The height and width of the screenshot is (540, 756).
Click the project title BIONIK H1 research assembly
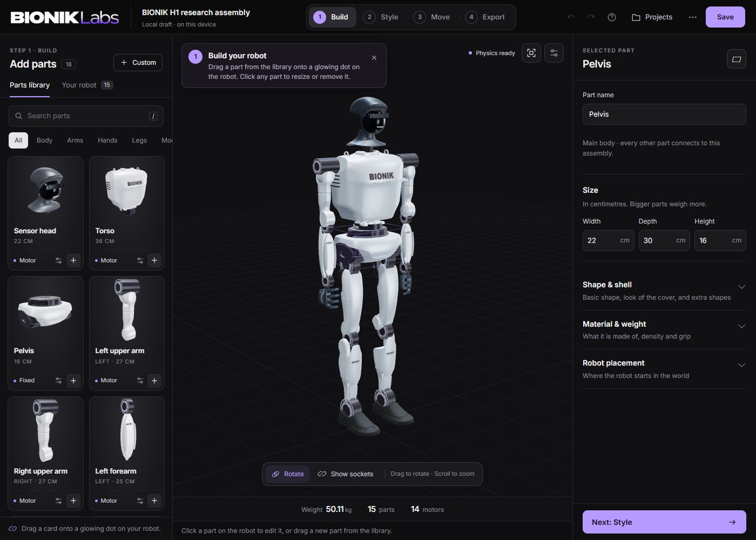click(196, 12)
